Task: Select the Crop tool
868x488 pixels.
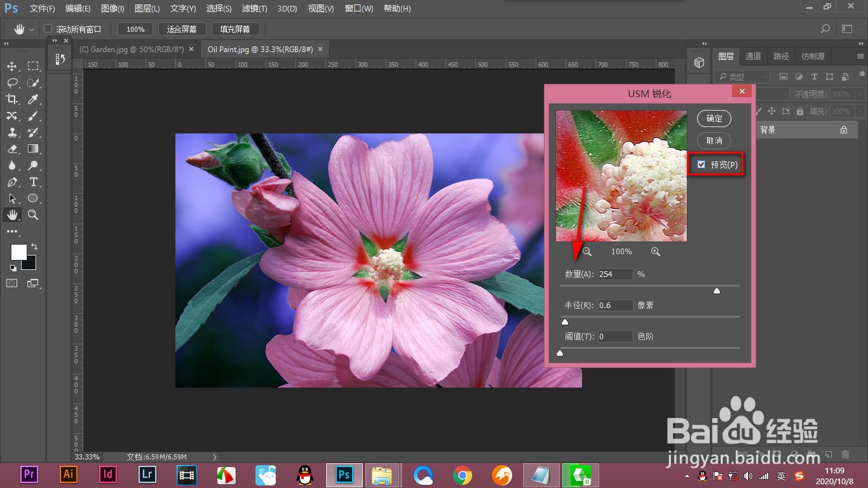Action: click(12, 99)
